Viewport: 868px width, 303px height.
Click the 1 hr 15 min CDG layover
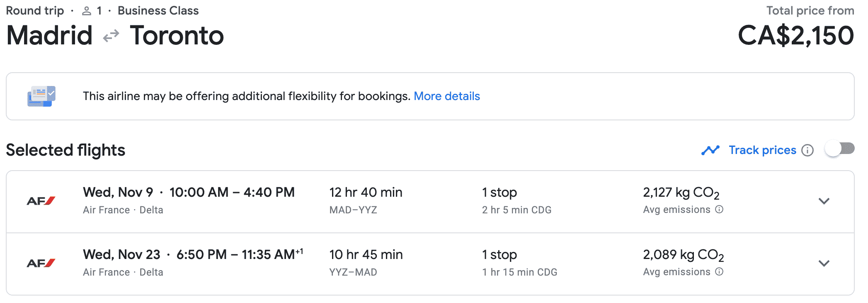(x=519, y=272)
